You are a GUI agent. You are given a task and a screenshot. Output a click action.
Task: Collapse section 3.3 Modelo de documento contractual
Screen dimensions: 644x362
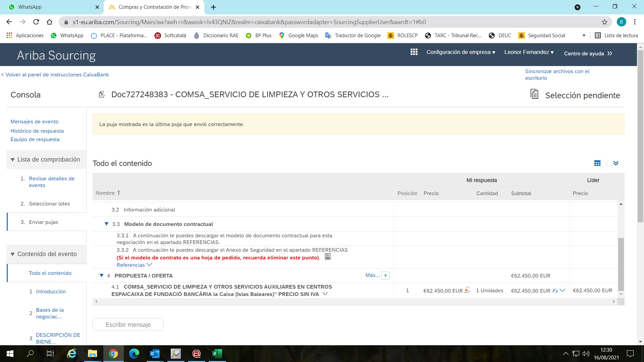(106, 224)
